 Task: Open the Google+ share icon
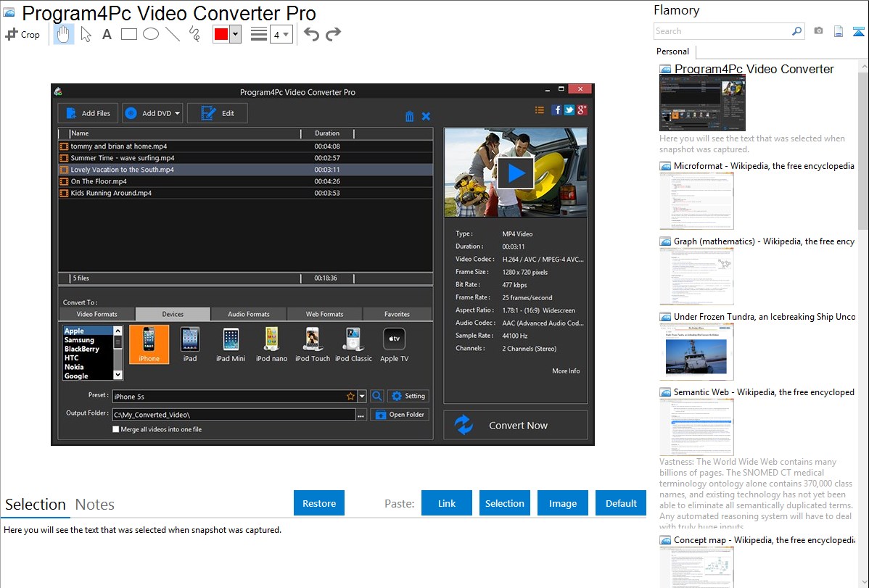click(581, 109)
